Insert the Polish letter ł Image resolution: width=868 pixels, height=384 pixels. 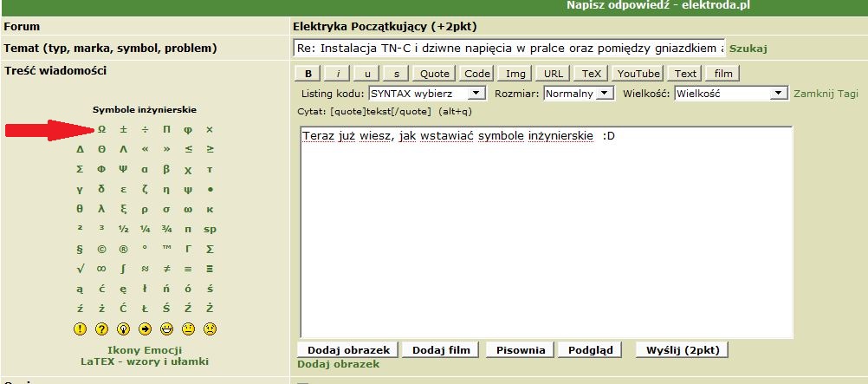coord(145,289)
